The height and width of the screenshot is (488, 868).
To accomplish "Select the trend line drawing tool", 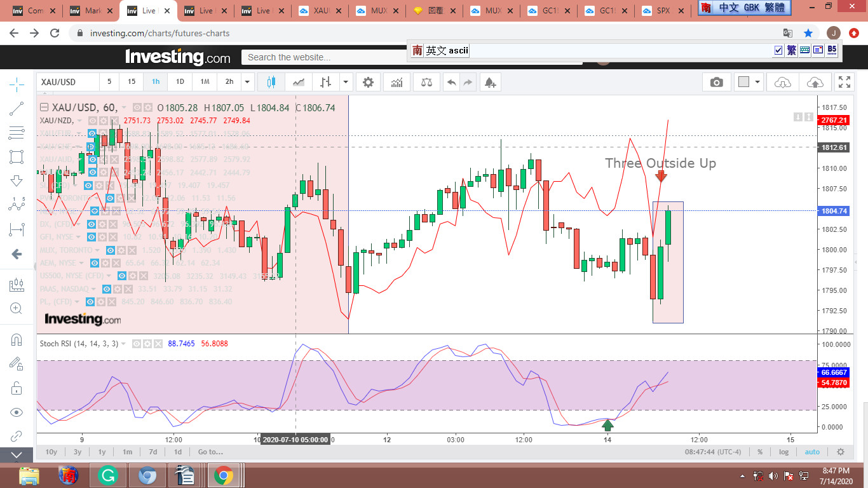I will coord(17,109).
